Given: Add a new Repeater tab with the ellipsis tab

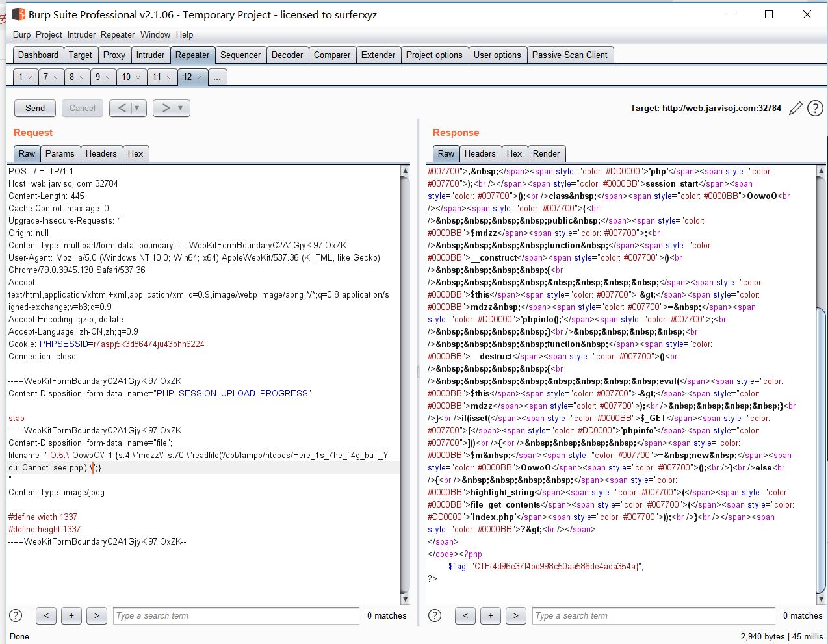Looking at the screenshot, I should click(x=217, y=77).
